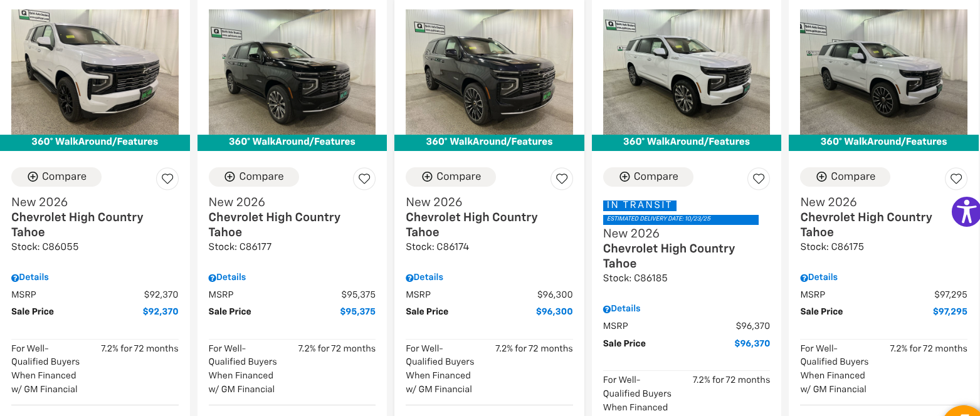Save stock C86174 Tahoe with heart
The width and height of the screenshot is (980, 416).
coord(561,179)
